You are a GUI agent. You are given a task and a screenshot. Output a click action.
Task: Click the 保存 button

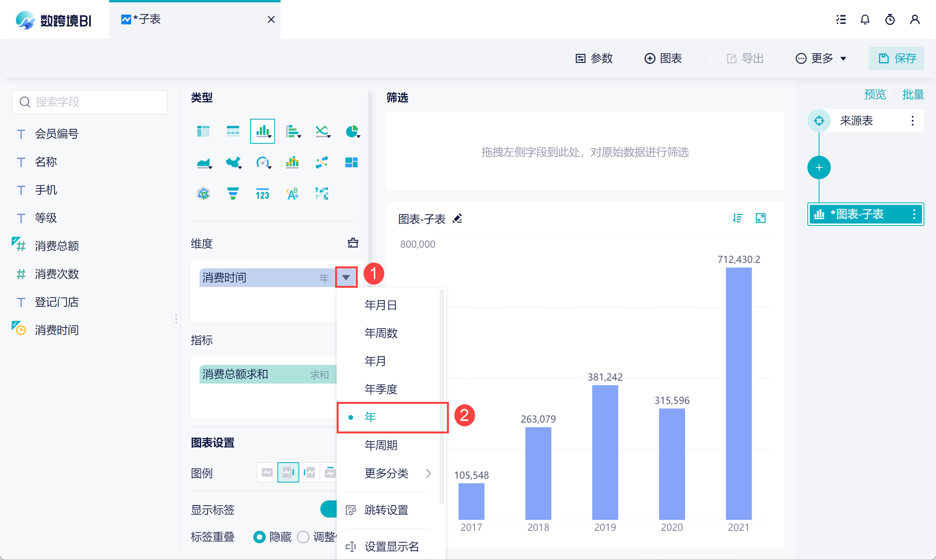pos(897,58)
